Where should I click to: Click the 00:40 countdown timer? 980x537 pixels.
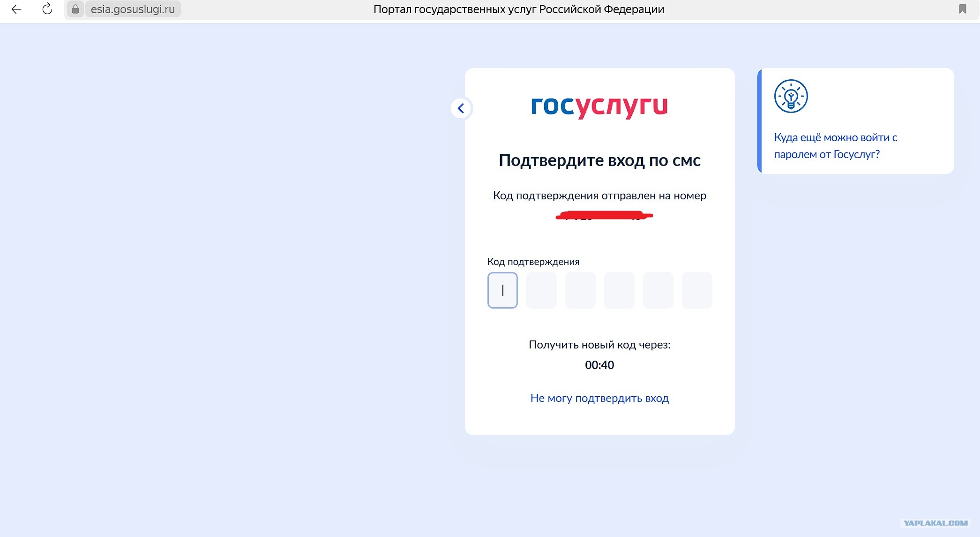click(x=599, y=365)
